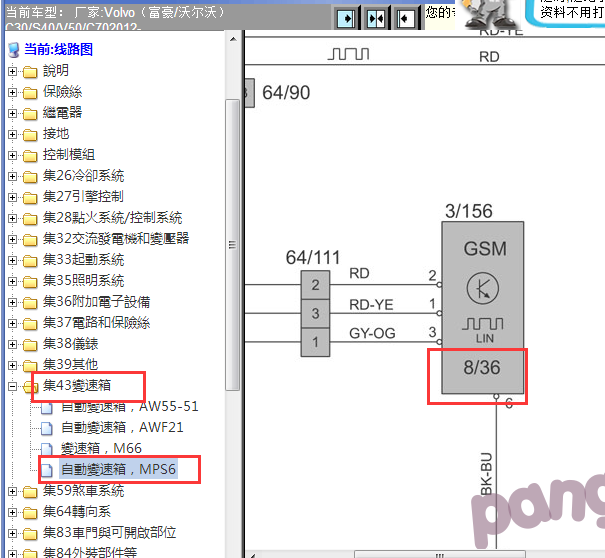Open the 自動變速箱，AWF21 diagram
This screenshot has height=558, width=605.
click(122, 428)
